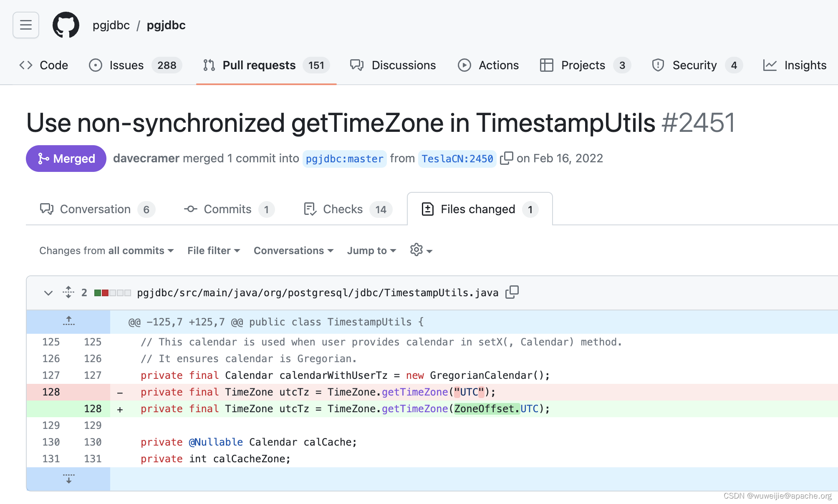Viewport: 838px width, 504px height.
Task: Click the pull request icon in the nav
Action: click(209, 65)
